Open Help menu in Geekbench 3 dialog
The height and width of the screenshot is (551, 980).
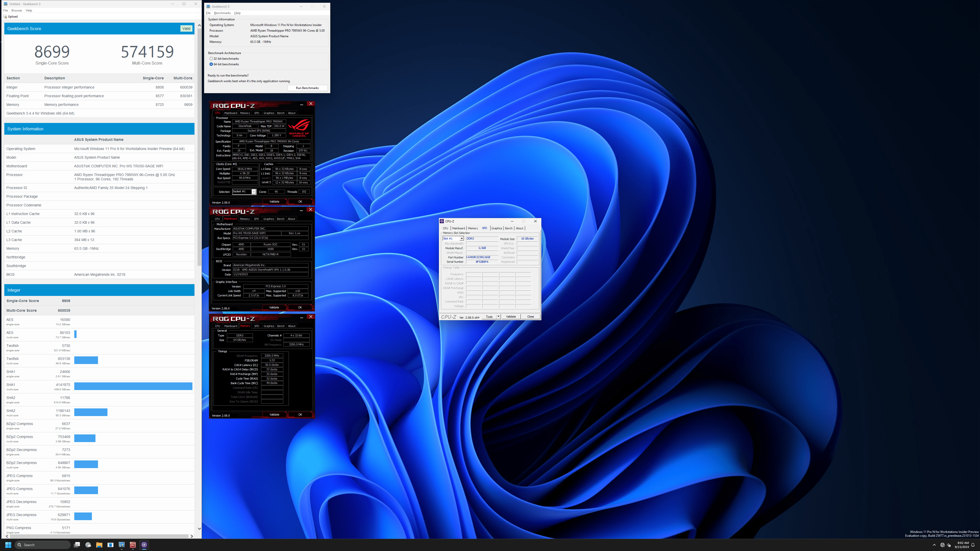coord(237,13)
